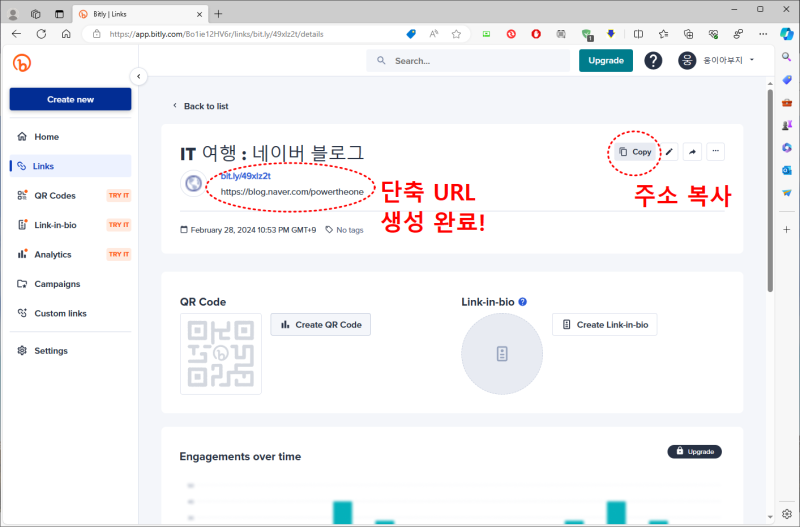Click the Link-in-bio placeholder circle
800x527 pixels.
pos(502,354)
